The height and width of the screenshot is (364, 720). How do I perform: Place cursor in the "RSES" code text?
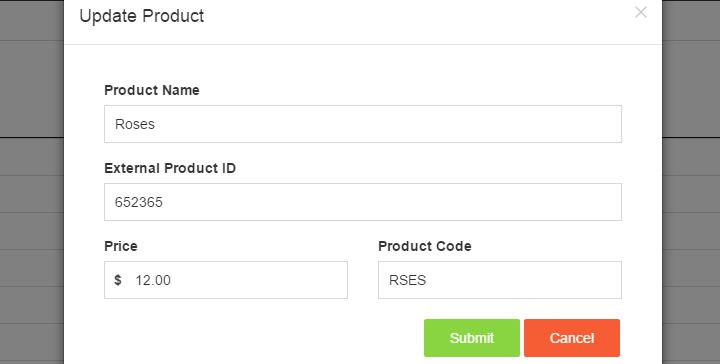(407, 280)
